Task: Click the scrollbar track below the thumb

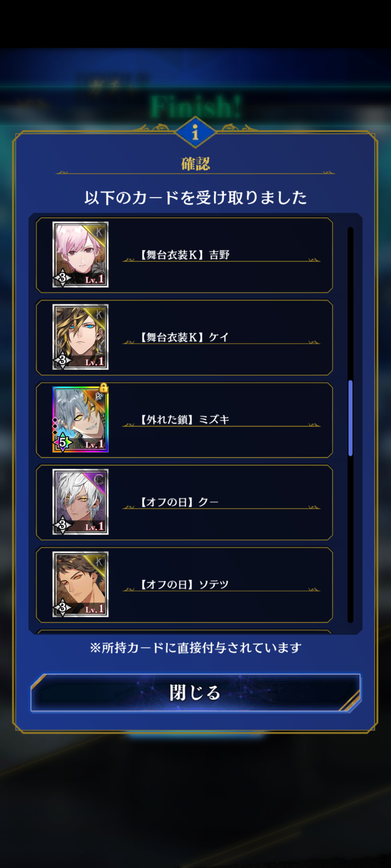Action: pos(350,539)
